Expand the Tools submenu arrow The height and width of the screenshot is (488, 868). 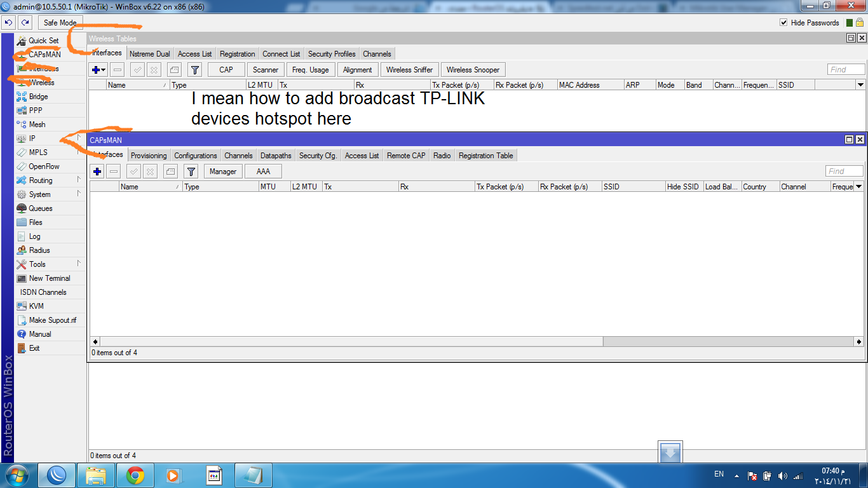[x=79, y=264]
